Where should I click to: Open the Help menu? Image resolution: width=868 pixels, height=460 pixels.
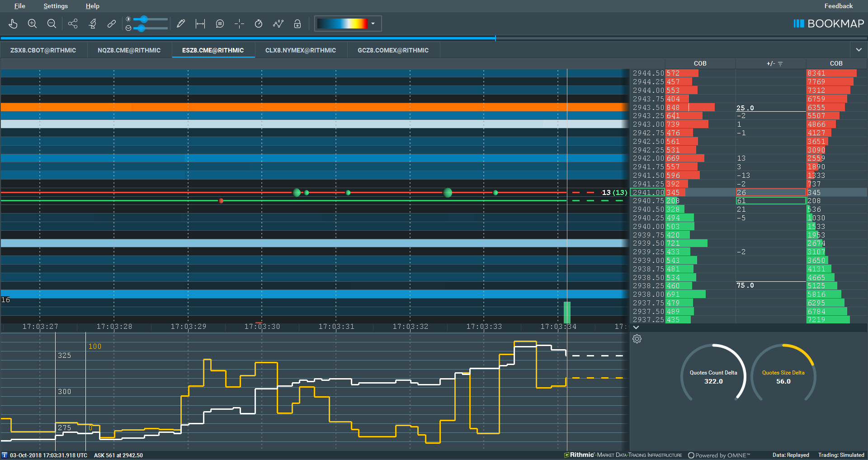click(92, 6)
